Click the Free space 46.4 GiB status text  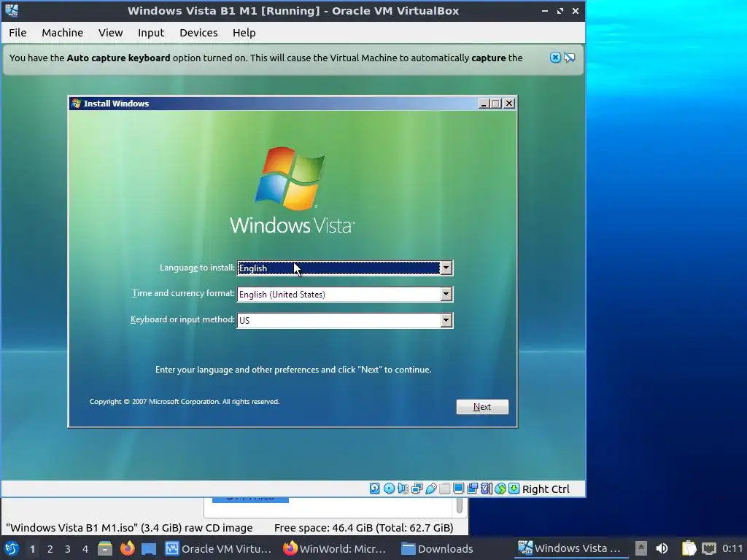coord(363,528)
